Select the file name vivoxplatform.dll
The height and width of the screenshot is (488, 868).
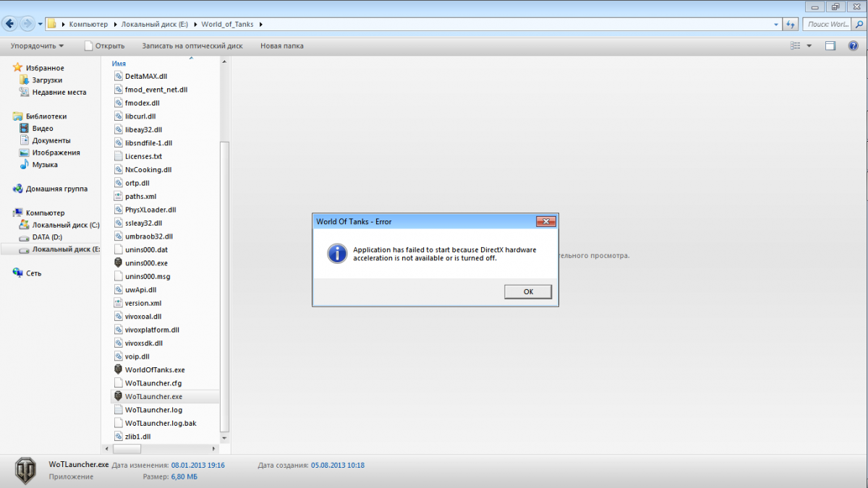tap(152, 330)
